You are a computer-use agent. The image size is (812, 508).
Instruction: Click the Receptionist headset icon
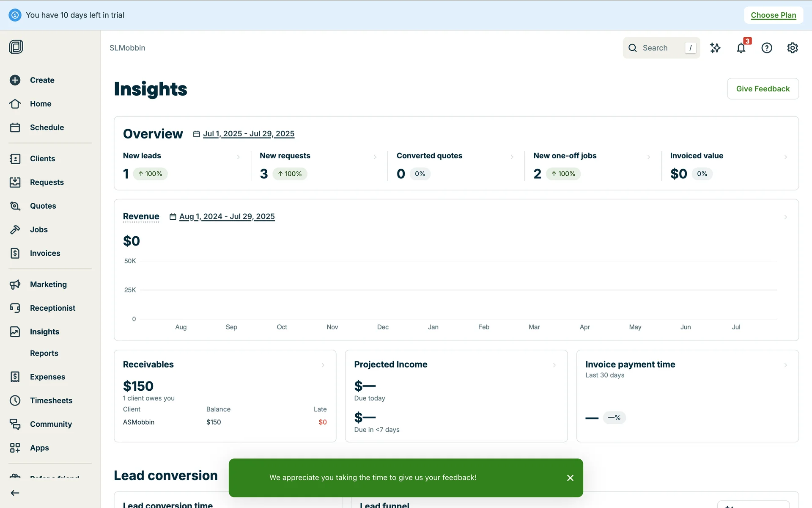tap(15, 308)
